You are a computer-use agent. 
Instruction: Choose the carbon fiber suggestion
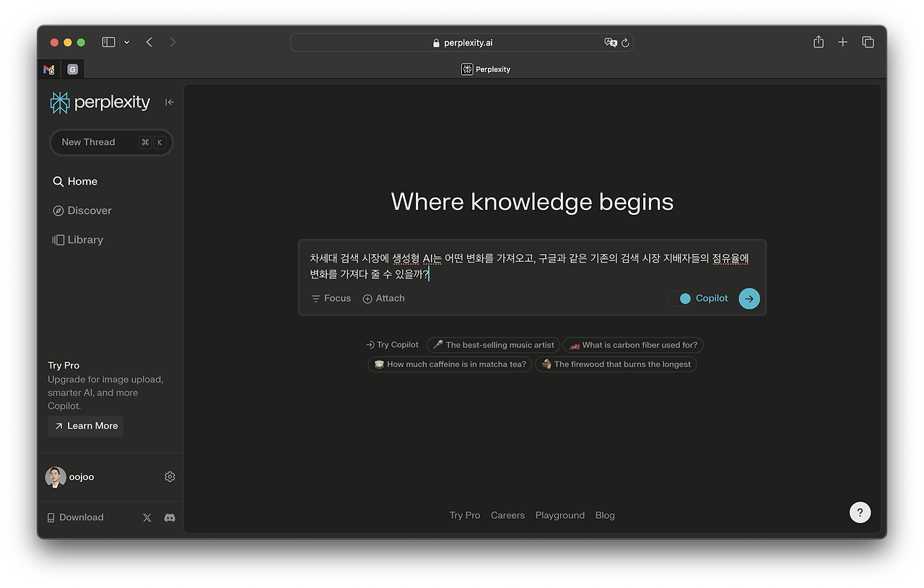pyautogui.click(x=633, y=345)
